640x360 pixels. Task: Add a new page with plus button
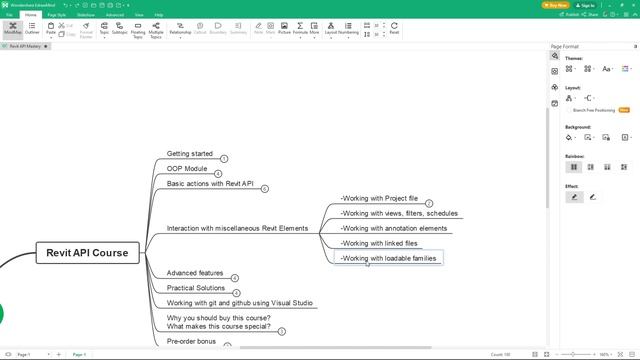point(58,354)
